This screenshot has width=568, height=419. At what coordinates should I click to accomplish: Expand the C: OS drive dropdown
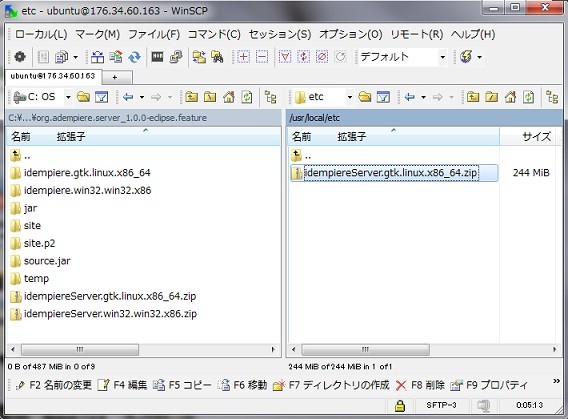[68, 97]
